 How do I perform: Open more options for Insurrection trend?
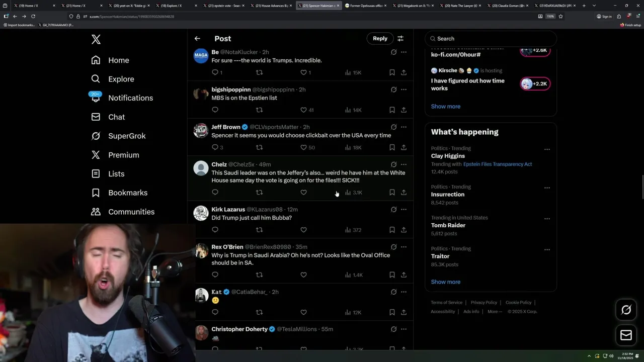[547, 188]
